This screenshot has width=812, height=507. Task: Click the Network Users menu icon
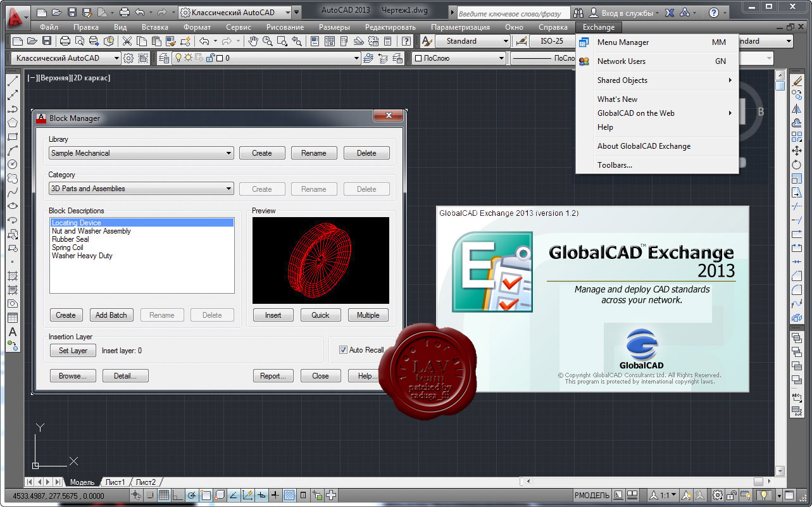[x=584, y=61]
